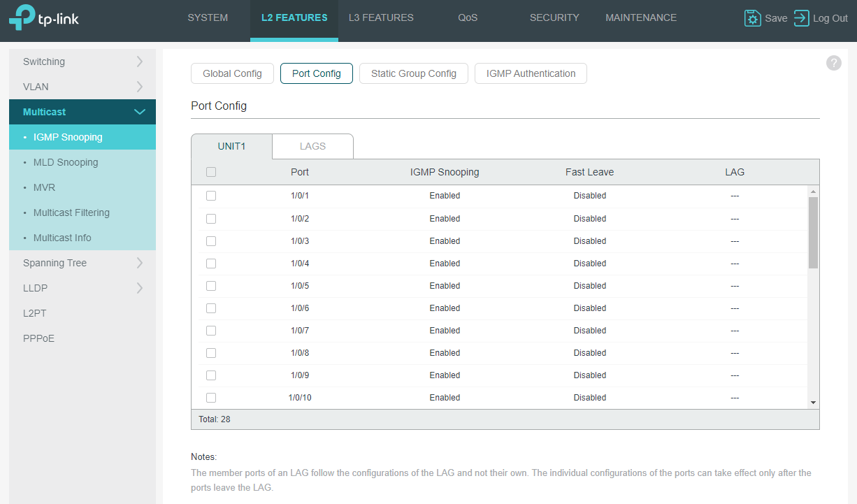Open the QoS top menu

tap(468, 18)
